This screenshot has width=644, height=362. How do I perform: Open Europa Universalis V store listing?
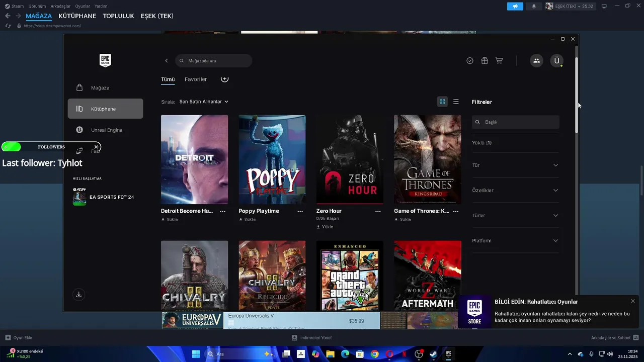point(271,320)
